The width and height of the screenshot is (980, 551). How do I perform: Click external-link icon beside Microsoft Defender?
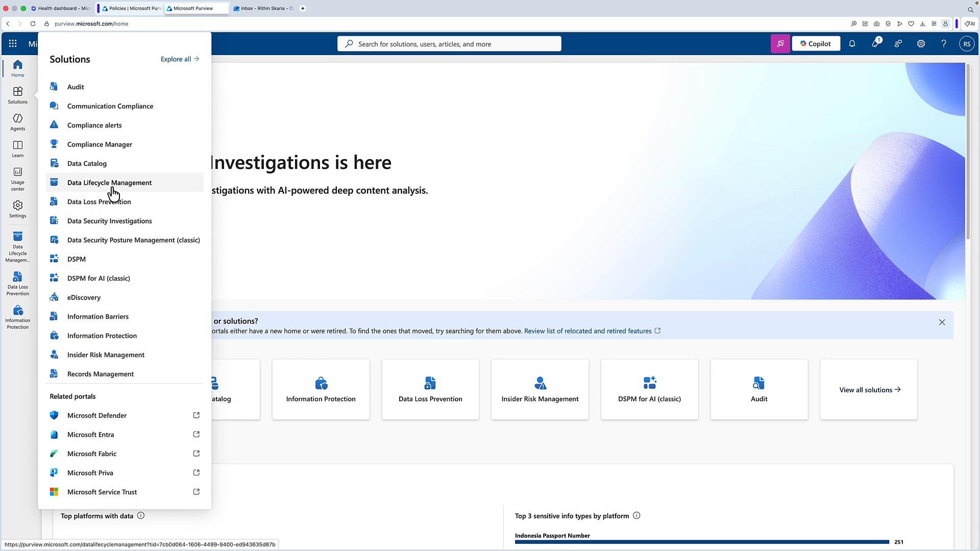[196, 415]
